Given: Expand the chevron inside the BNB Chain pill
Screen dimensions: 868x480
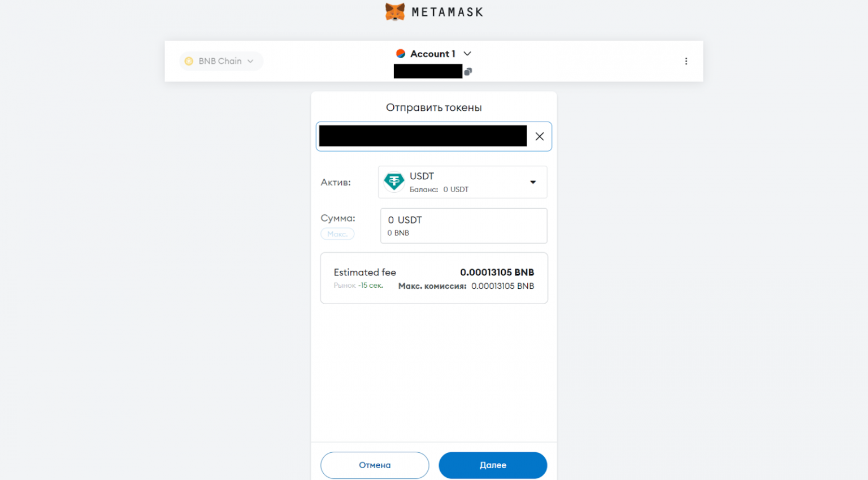Looking at the screenshot, I should coord(250,60).
